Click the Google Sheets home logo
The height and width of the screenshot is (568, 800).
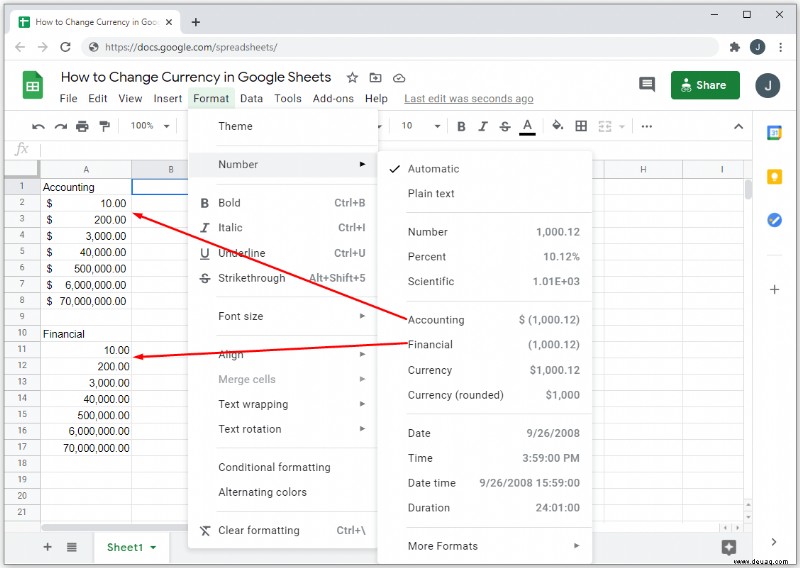(x=33, y=85)
